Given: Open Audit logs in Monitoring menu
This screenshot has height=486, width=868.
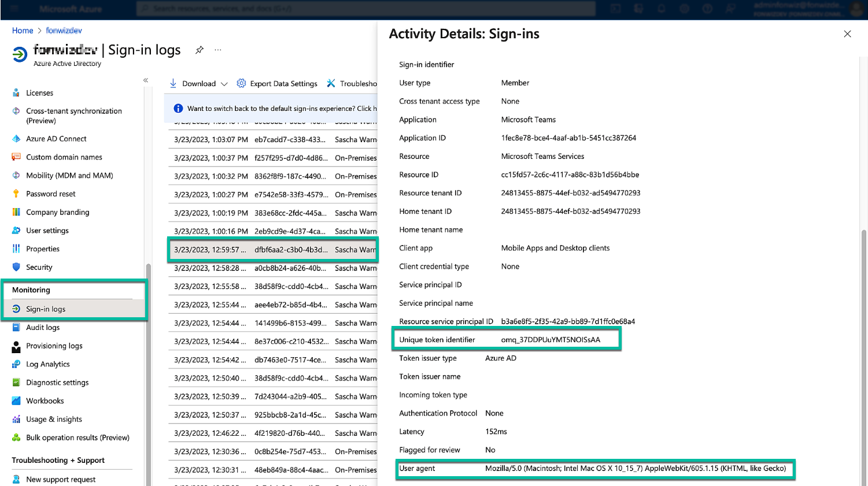Looking at the screenshot, I should 43,327.
